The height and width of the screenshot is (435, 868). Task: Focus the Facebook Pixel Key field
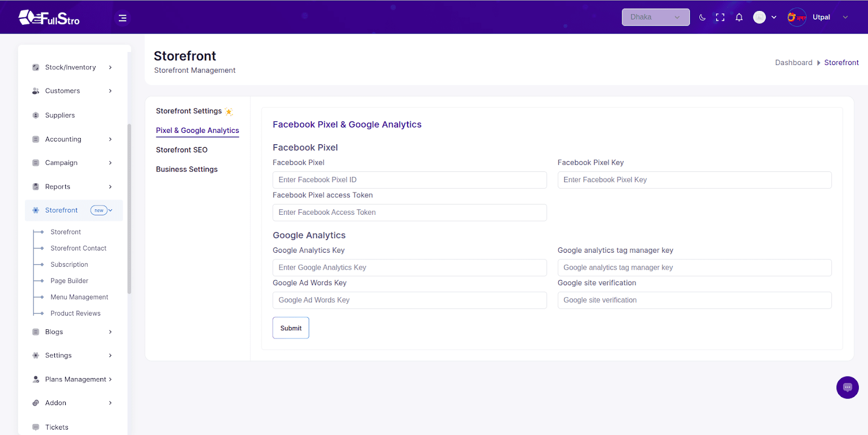pyautogui.click(x=694, y=180)
